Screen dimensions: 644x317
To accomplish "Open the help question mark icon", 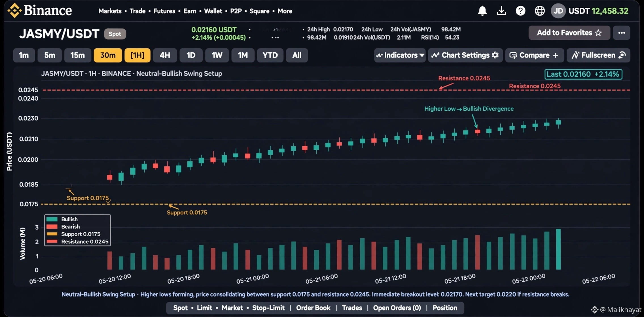I will tap(520, 11).
